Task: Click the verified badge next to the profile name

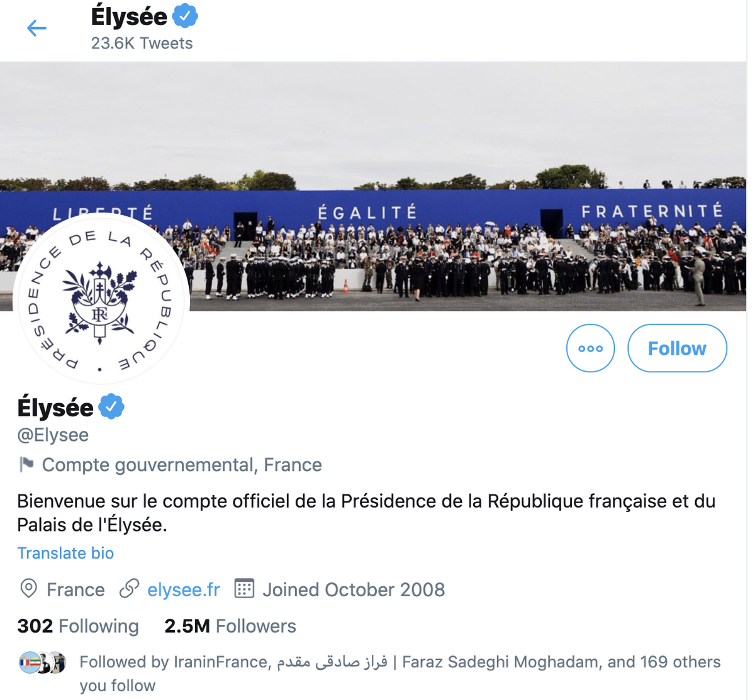Action: point(111,407)
